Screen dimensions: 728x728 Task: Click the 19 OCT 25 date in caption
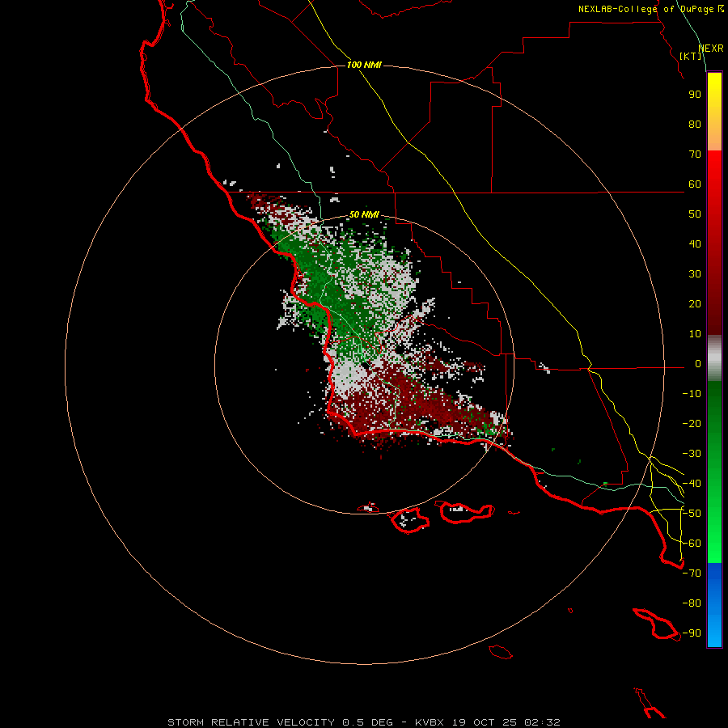click(485, 722)
